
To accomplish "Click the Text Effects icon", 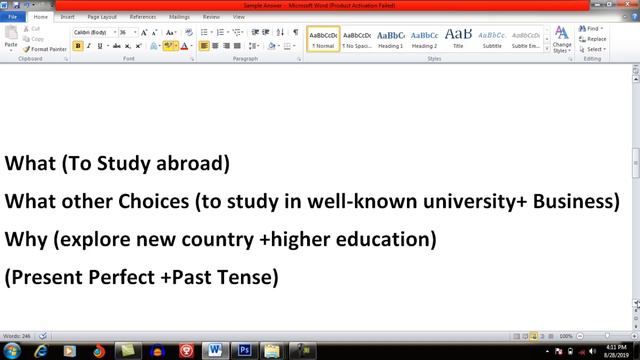I will pos(154,46).
